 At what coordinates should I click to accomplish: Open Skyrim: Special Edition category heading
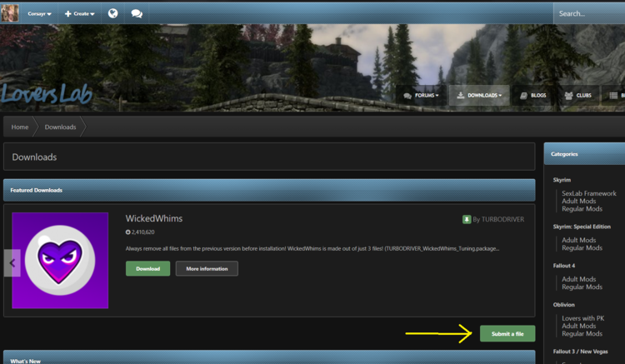(582, 227)
